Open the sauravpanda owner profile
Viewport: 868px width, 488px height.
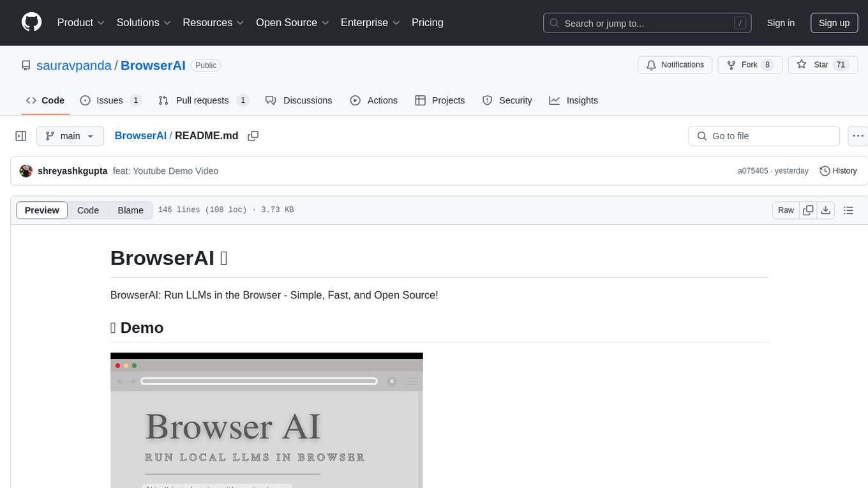(74, 65)
